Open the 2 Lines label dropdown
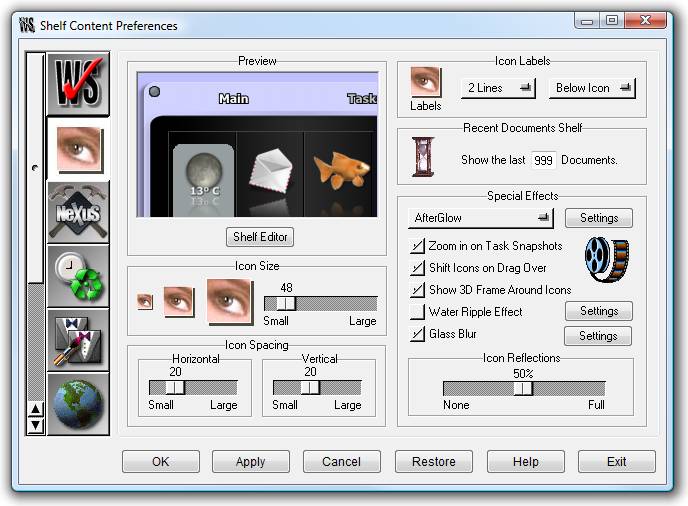The height and width of the screenshot is (506, 688). (498, 88)
